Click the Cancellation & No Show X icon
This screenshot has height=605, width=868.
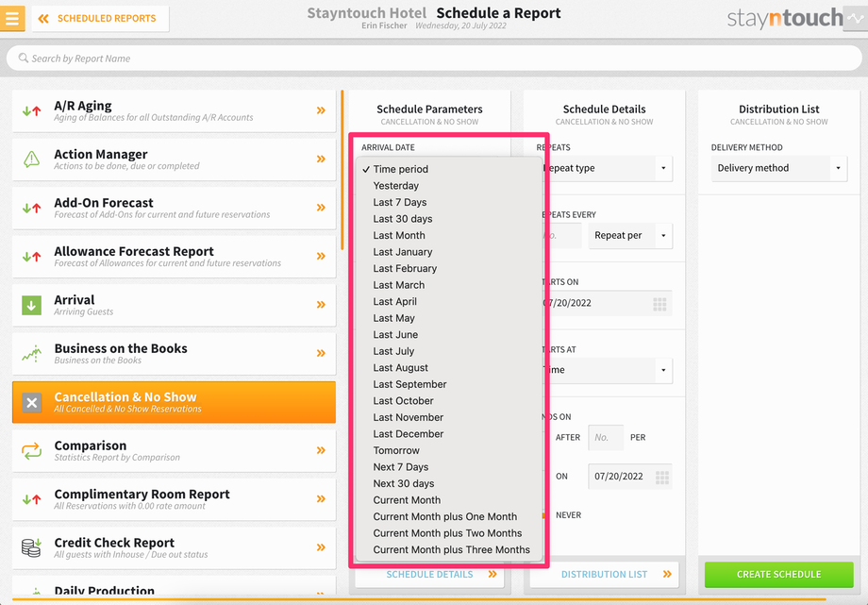click(x=31, y=402)
